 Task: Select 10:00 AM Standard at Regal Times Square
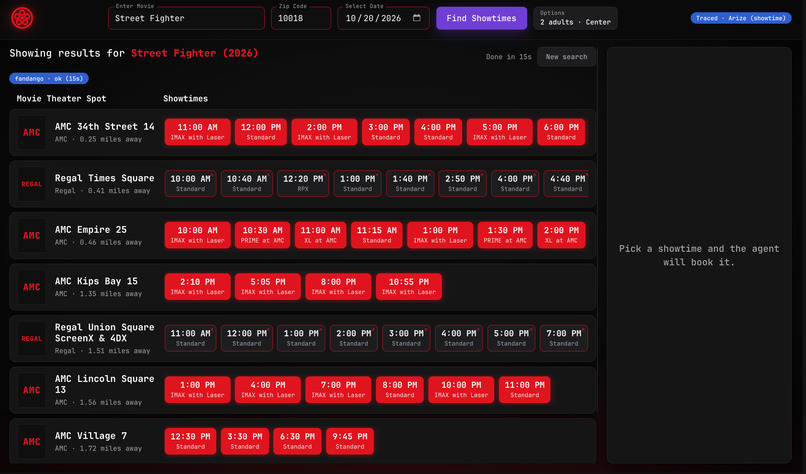tap(190, 184)
